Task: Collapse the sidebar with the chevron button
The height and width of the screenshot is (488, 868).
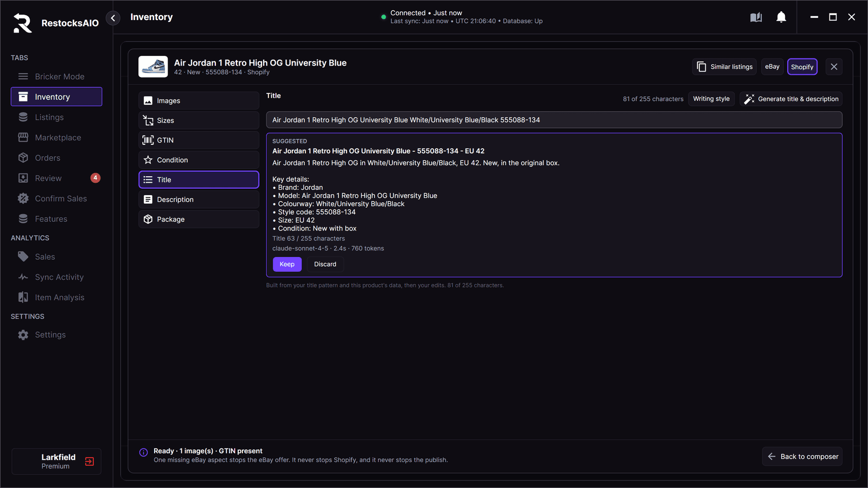Action: click(113, 18)
